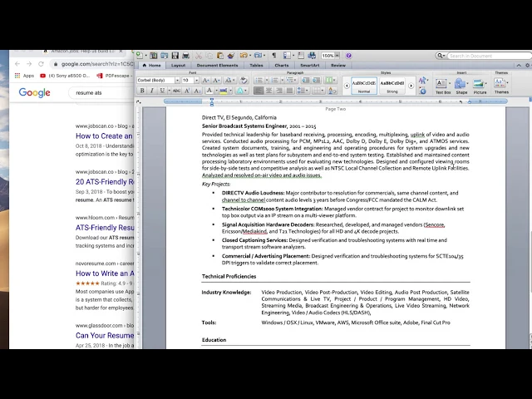This screenshot has height=399, width=532.
Task: Open the Review ribbon tab
Action: tap(338, 65)
